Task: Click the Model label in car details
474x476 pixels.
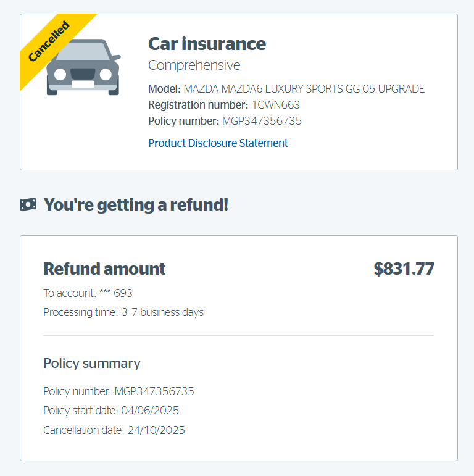Action: pyautogui.click(x=164, y=89)
